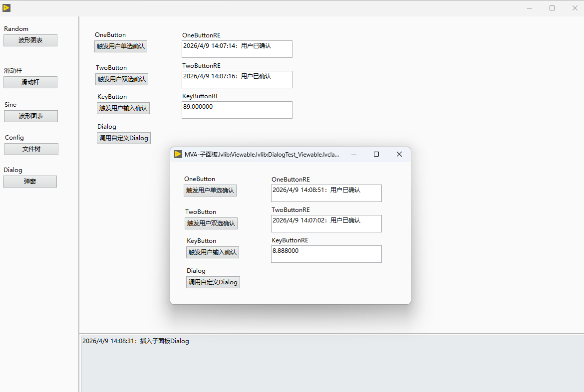Focus the KeyButtonRE field showing 89.000000
The image size is (584, 392).
click(237, 110)
